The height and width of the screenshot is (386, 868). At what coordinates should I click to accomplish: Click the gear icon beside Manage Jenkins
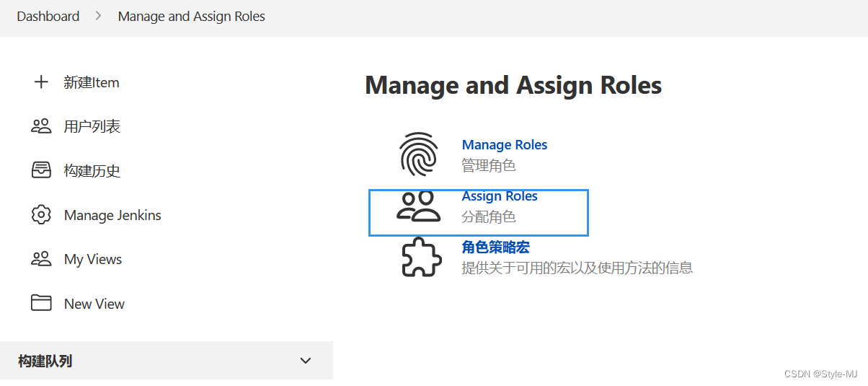(41, 215)
